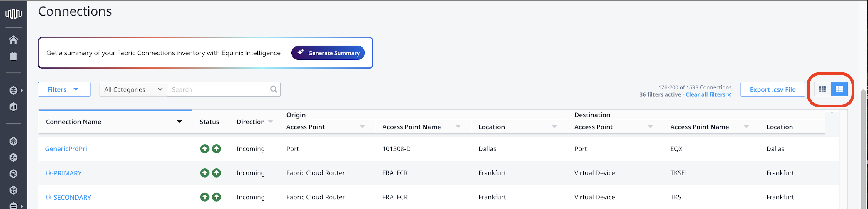Click the Equinix logo in the sidebar
868x209 pixels.
14,14
